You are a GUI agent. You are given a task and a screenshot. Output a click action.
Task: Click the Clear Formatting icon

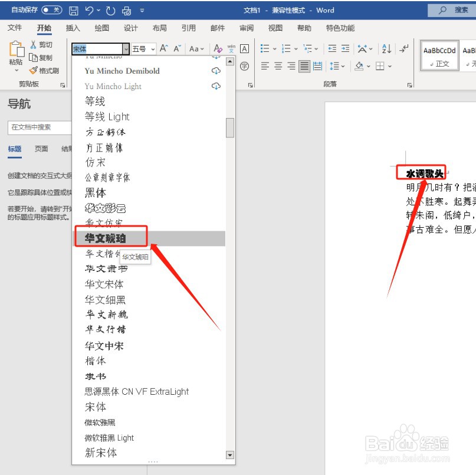pos(218,48)
